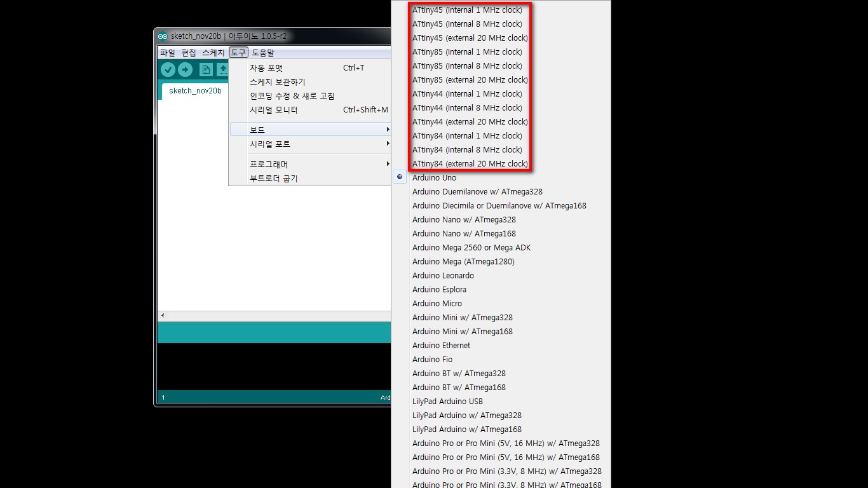The height and width of the screenshot is (488, 868).
Task: Select ATtiny85 (external 20 MHz clock)
Action: (x=501, y=80)
